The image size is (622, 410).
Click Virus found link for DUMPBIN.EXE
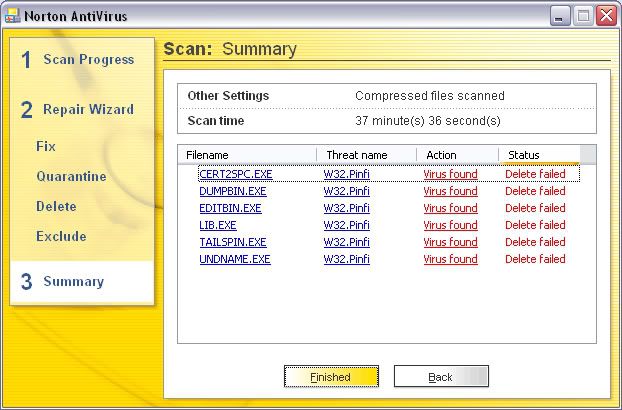[x=451, y=191]
